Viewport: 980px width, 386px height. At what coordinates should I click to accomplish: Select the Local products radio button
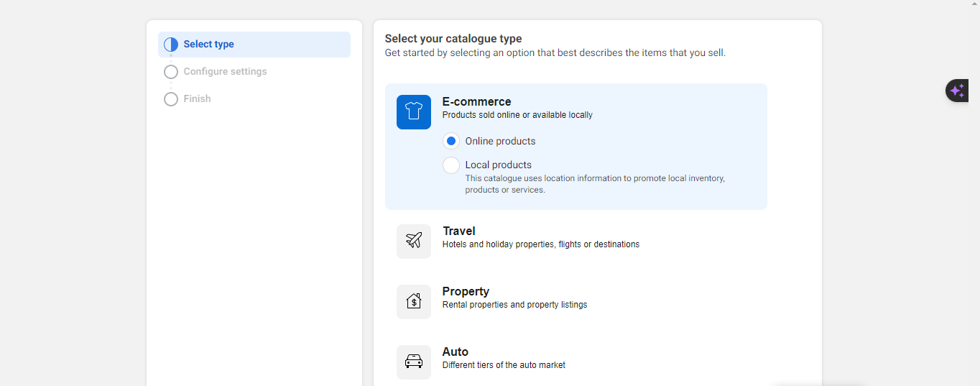(x=451, y=165)
